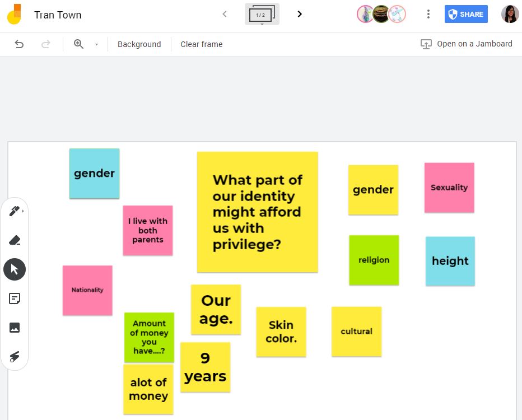Expand the frame bar 1/2 thumbnail
Image resolution: width=522 pixels, height=420 pixels.
[262, 15]
